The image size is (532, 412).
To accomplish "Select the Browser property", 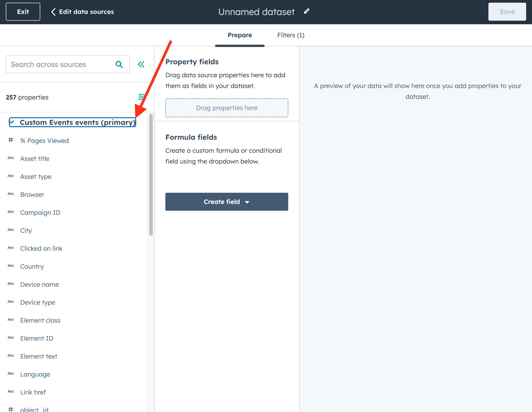I will pos(32,195).
